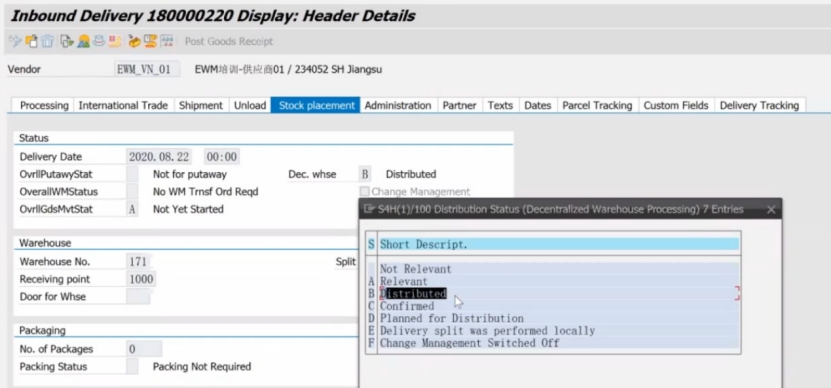
Task: Click the Dec. whse field showing B
Action: click(x=365, y=174)
